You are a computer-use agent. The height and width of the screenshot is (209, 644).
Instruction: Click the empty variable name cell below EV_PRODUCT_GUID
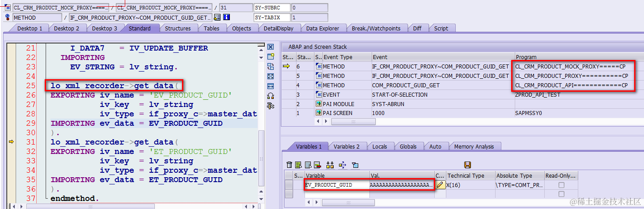click(336, 194)
